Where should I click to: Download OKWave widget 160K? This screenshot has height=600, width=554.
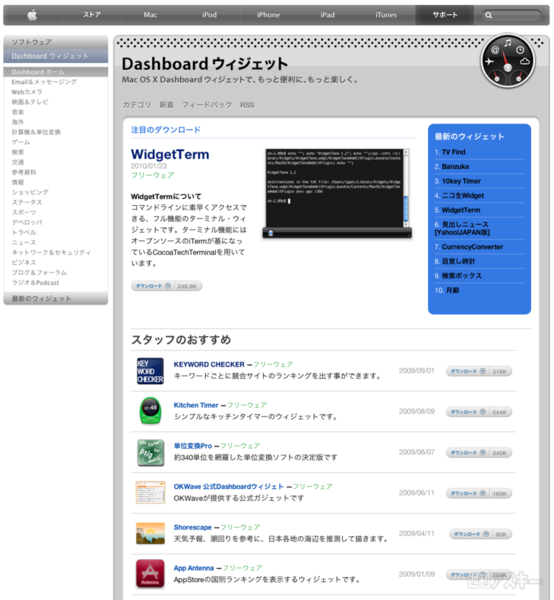pos(479,493)
